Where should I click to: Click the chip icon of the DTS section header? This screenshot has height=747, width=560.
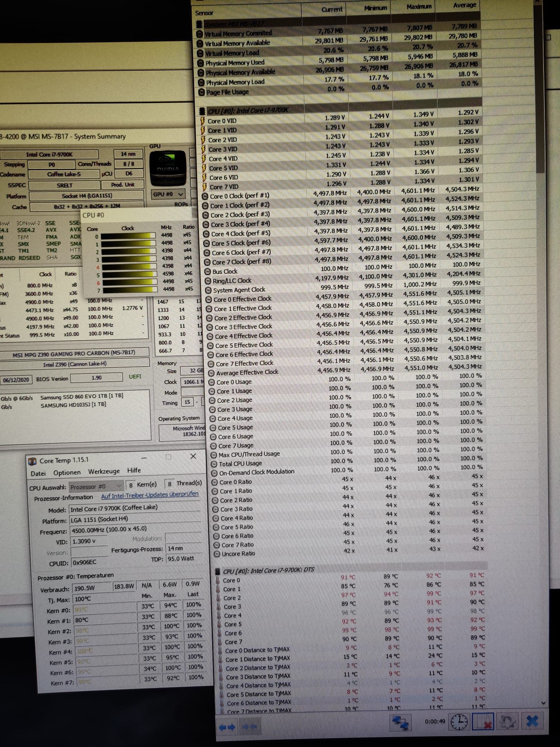coord(218,571)
